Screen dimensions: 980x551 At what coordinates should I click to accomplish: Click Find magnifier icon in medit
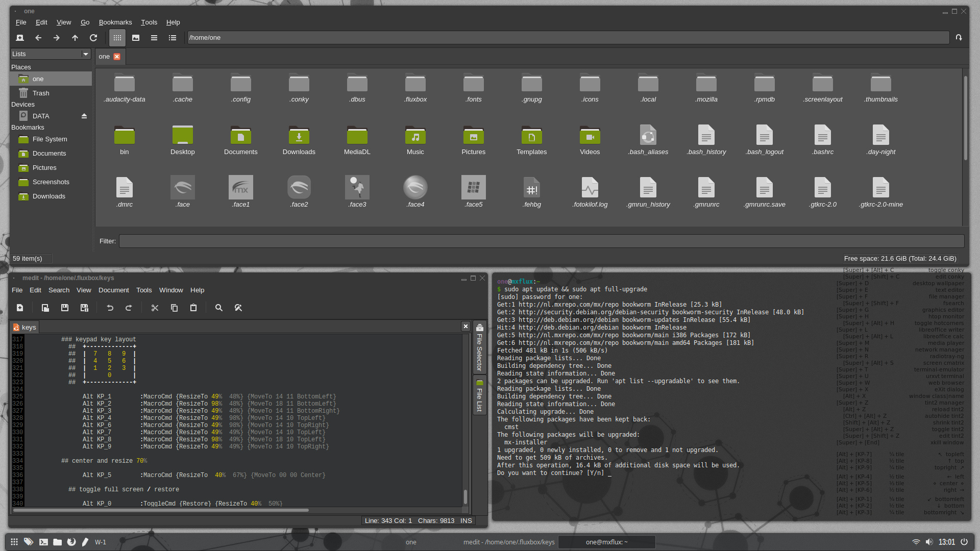(219, 308)
